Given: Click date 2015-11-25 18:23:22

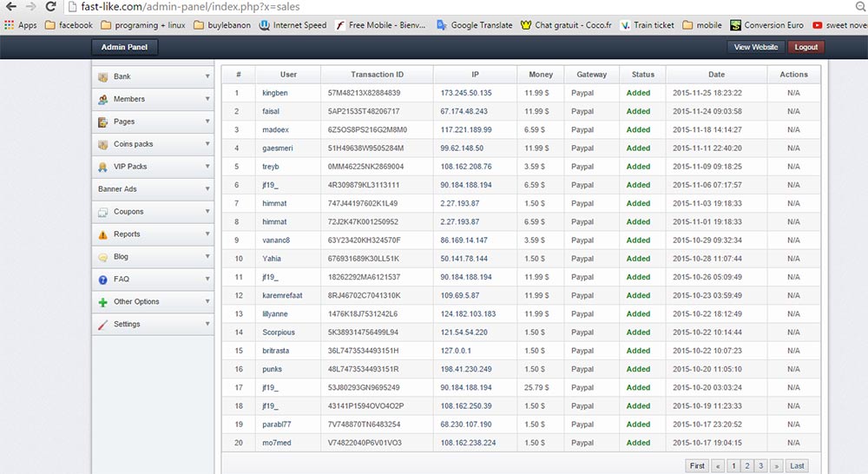Looking at the screenshot, I should (x=707, y=93).
